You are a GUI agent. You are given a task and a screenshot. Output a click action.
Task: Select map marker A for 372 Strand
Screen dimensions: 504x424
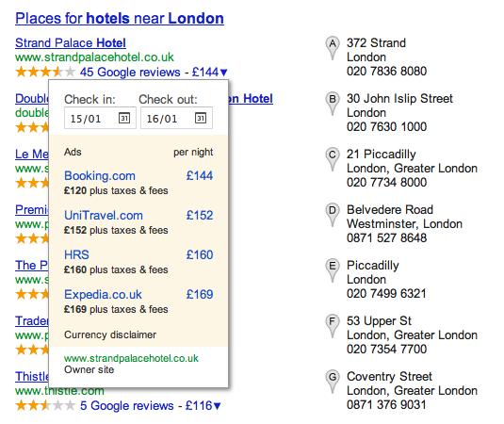coord(333,48)
